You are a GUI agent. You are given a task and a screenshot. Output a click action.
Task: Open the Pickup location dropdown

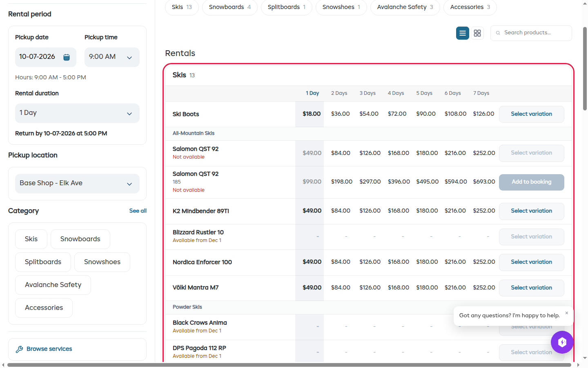[x=77, y=184]
